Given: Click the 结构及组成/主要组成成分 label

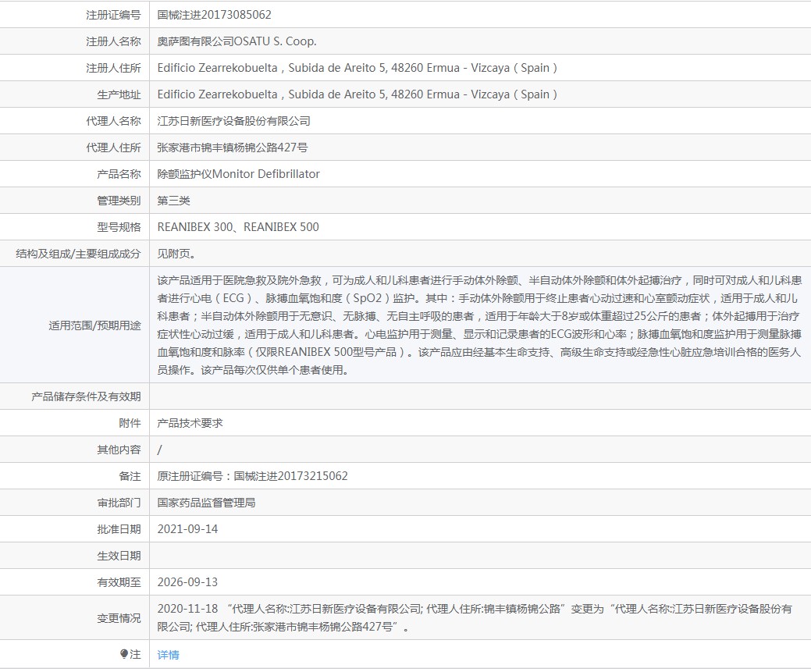Looking at the screenshot, I should point(78,254).
